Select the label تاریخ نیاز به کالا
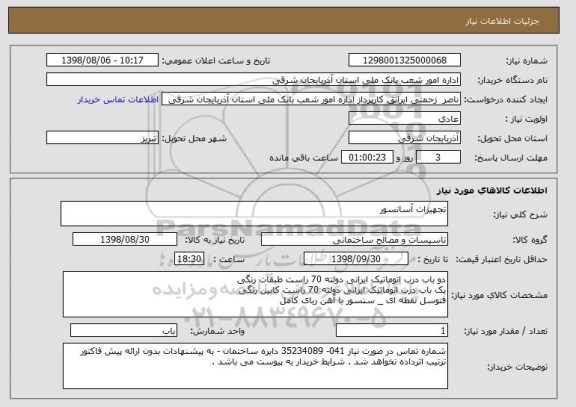This screenshot has width=576, height=407. pos(215,240)
